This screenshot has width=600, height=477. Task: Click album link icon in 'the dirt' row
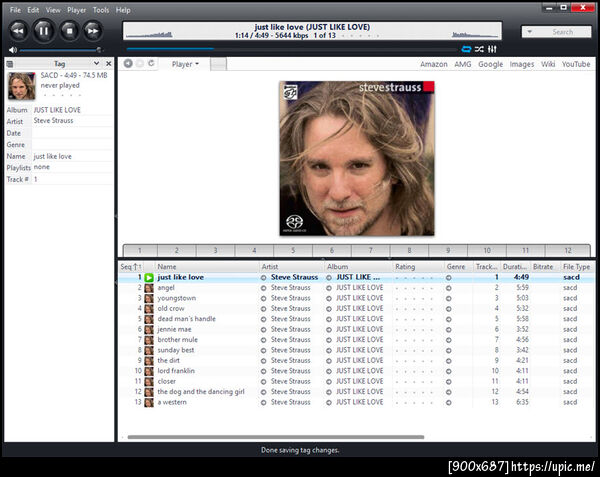pyautogui.click(x=329, y=361)
